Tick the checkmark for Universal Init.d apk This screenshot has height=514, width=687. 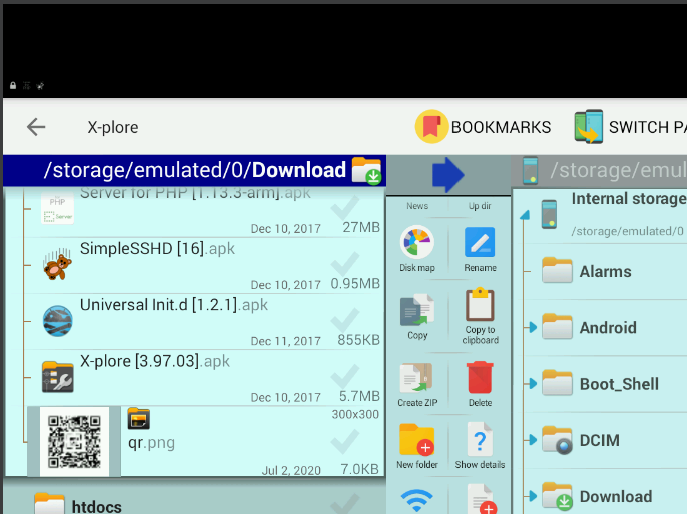345,321
